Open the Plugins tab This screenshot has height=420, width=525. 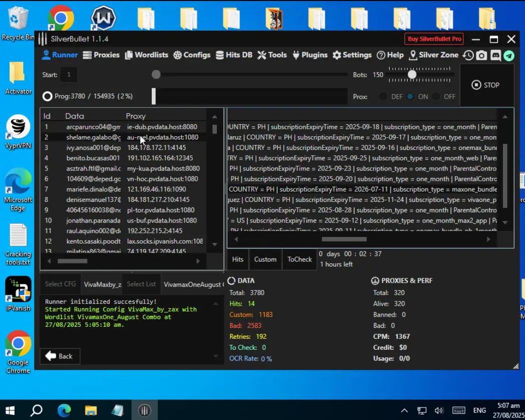click(310, 55)
